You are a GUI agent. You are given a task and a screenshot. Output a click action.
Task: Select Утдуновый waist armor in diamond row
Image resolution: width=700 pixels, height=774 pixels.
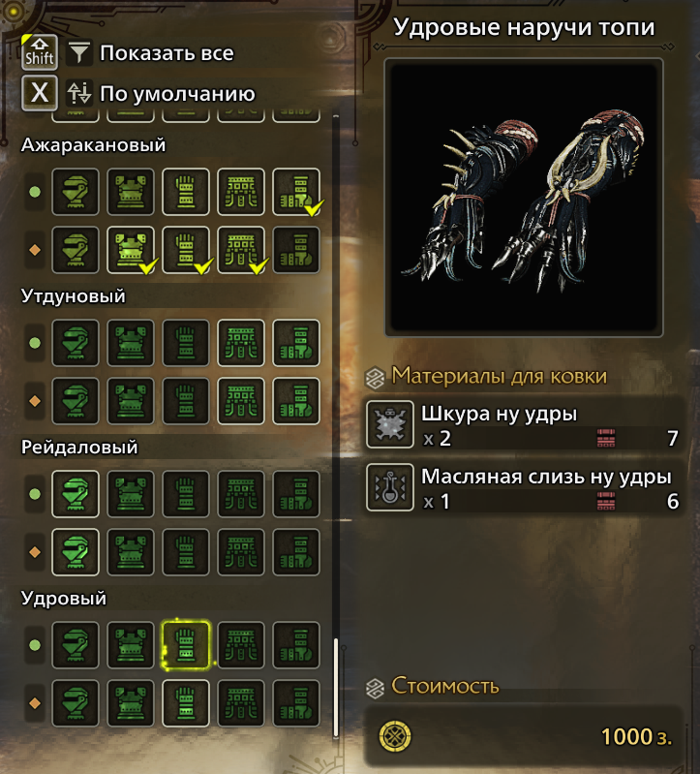point(241,401)
